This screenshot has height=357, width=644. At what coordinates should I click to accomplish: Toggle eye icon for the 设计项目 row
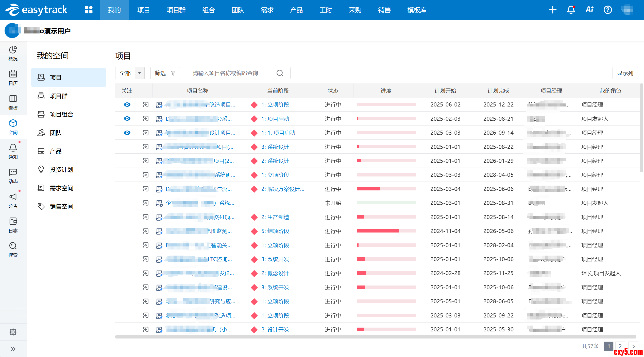[127, 133]
